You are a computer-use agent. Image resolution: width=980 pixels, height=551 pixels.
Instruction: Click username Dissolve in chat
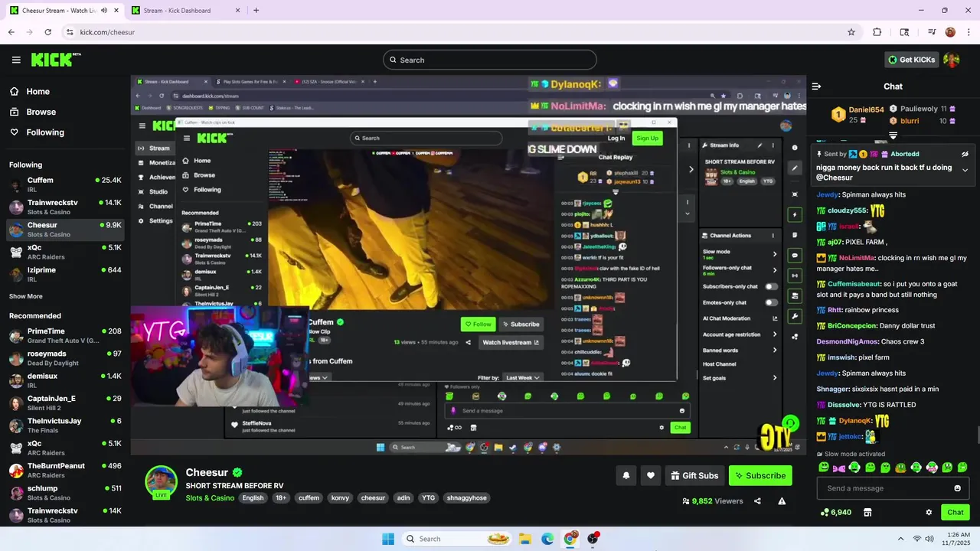pyautogui.click(x=844, y=405)
